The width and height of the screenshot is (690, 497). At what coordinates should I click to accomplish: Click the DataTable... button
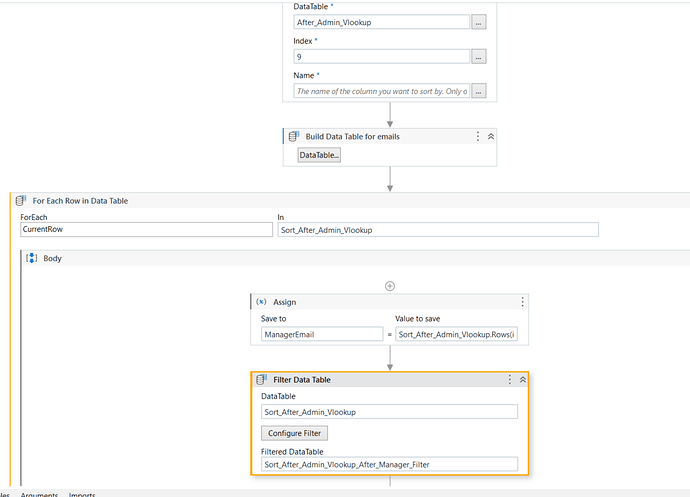(319, 155)
